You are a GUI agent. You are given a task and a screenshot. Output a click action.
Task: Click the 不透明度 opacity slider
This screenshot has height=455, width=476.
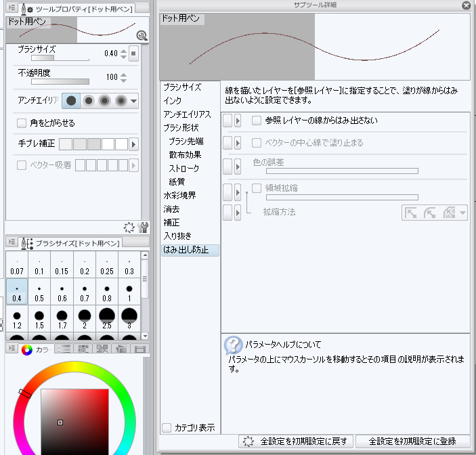51,81
